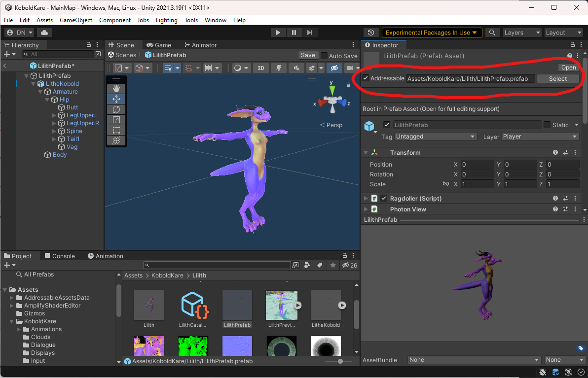Click the Position X input field
The image size is (588, 378).
[x=477, y=165]
